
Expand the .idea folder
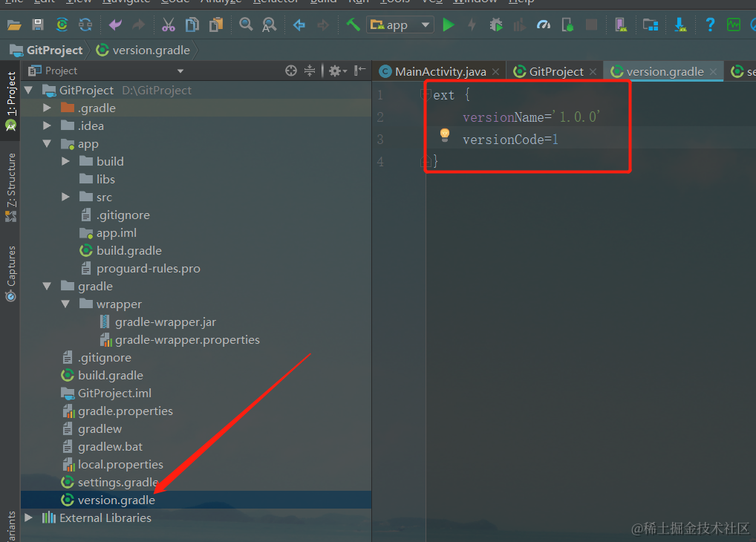click(x=47, y=126)
